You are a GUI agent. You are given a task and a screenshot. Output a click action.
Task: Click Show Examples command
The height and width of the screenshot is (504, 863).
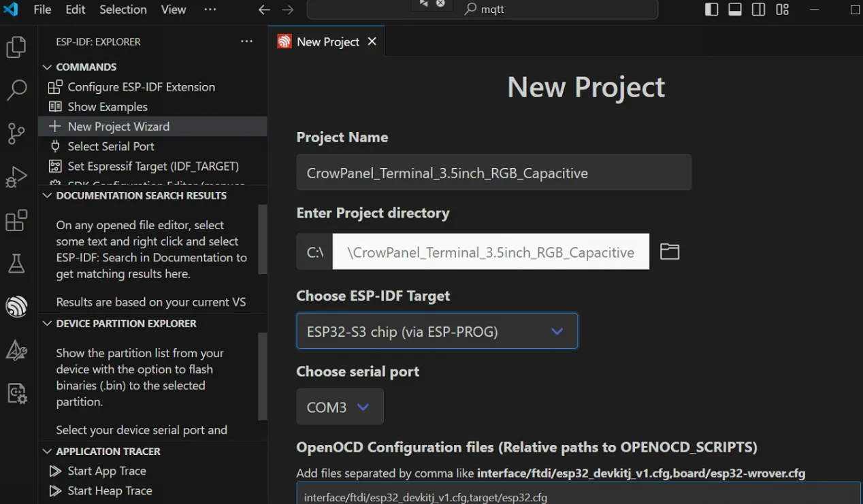click(x=108, y=106)
